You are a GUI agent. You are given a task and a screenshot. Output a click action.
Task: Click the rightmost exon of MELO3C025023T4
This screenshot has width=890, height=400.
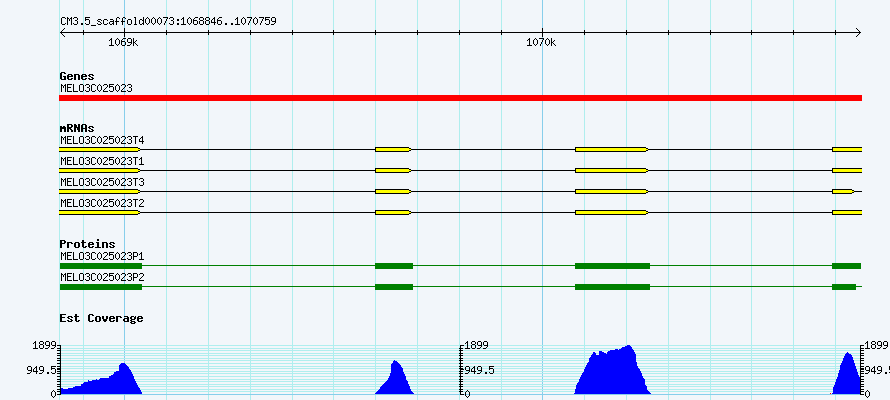coord(847,149)
